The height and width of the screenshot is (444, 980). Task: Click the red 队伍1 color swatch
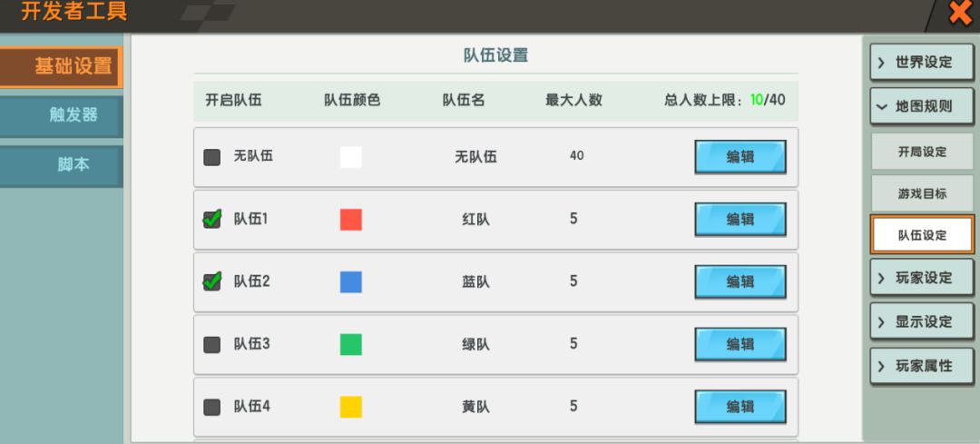click(x=351, y=219)
